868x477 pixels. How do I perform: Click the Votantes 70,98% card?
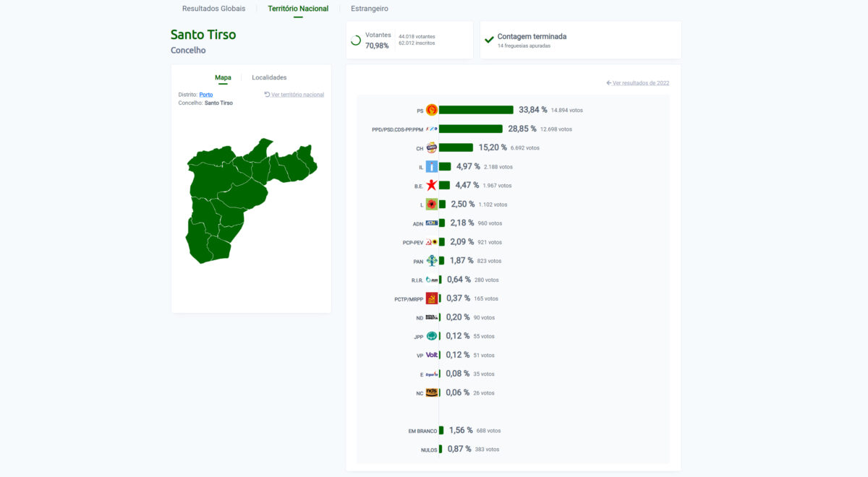409,40
